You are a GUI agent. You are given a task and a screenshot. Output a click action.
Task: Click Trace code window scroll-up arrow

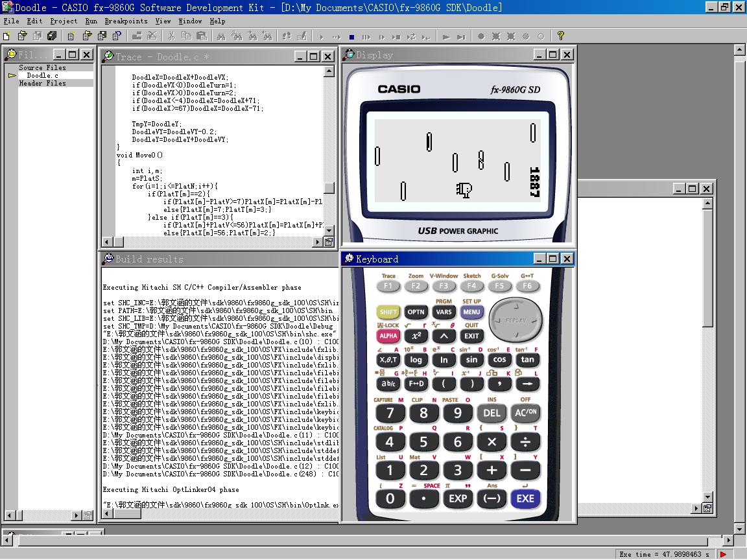[329, 71]
